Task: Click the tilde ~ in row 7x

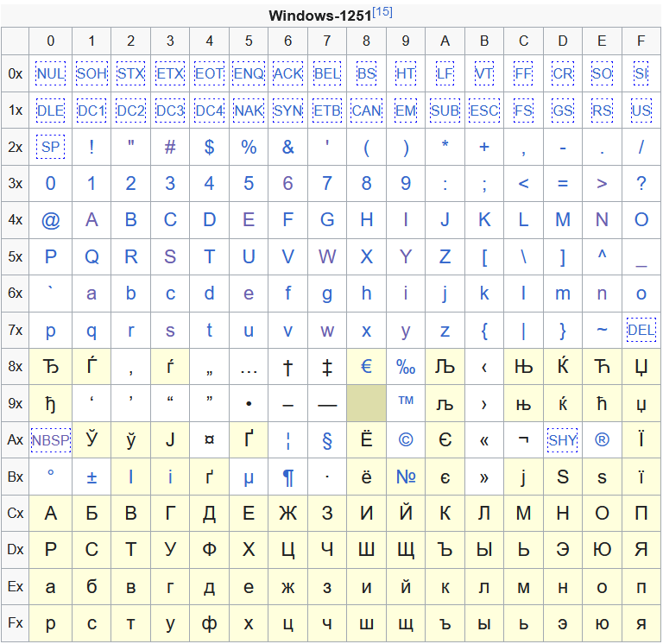Action: point(602,329)
